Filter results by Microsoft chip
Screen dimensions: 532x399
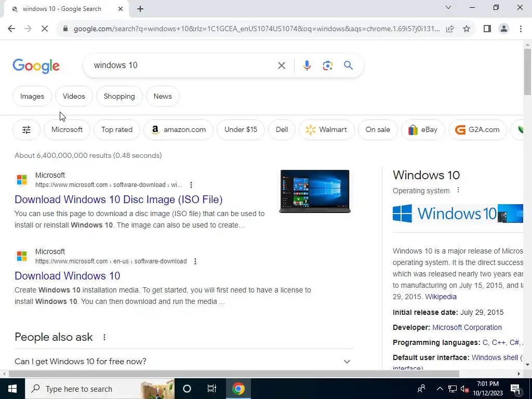tap(67, 129)
